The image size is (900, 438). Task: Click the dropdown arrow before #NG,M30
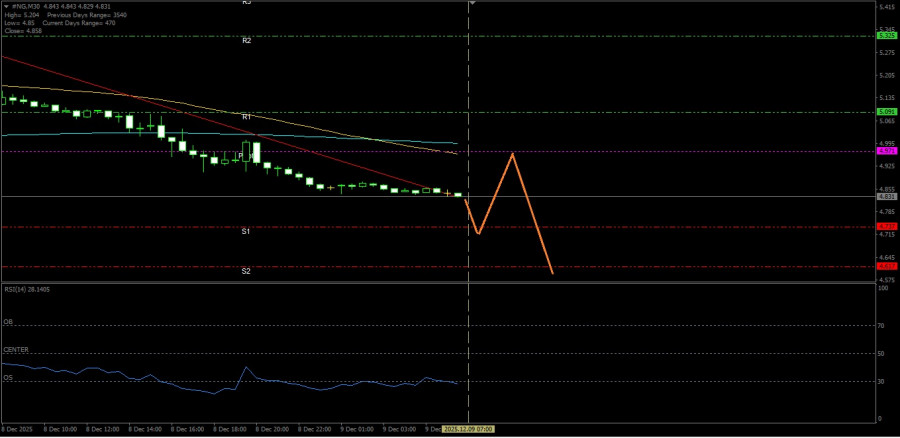pyautogui.click(x=5, y=5)
